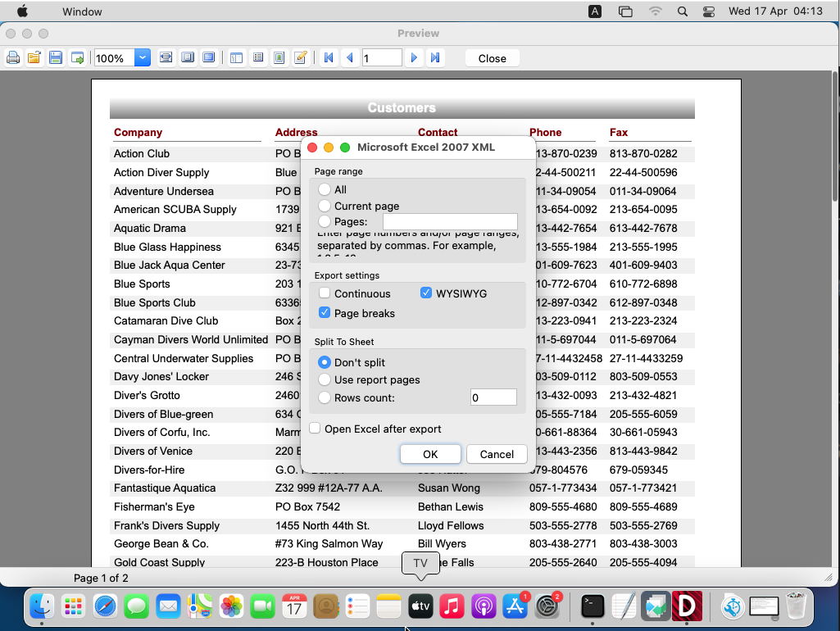
Task: Select the Current page radio button
Action: pyautogui.click(x=325, y=206)
